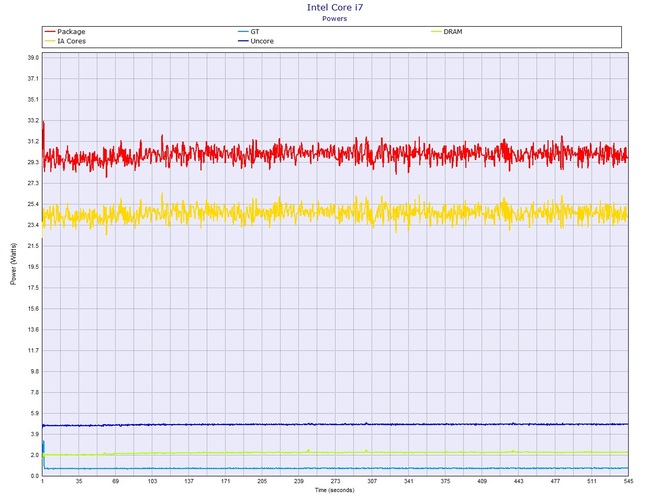The height and width of the screenshot is (502, 670).
Task: Click the 19.5 y-axis value
Action: point(33,267)
